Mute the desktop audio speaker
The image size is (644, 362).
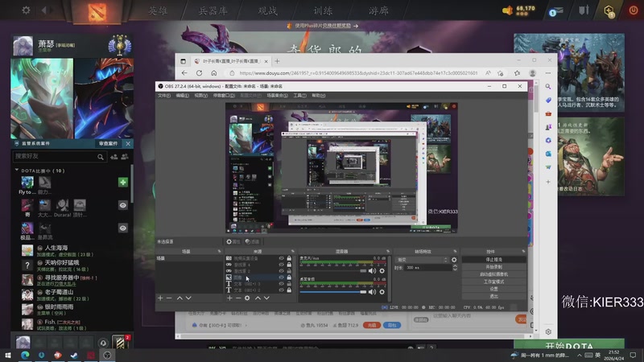pyautogui.click(x=372, y=292)
